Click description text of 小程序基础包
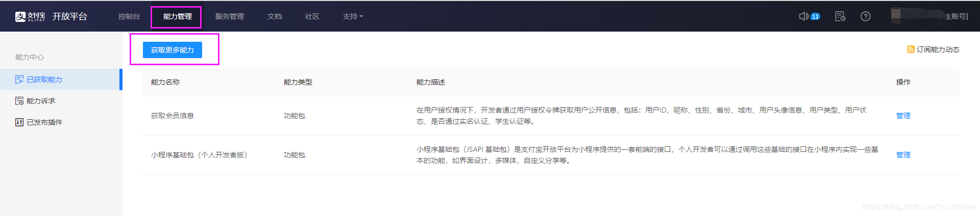 point(647,155)
